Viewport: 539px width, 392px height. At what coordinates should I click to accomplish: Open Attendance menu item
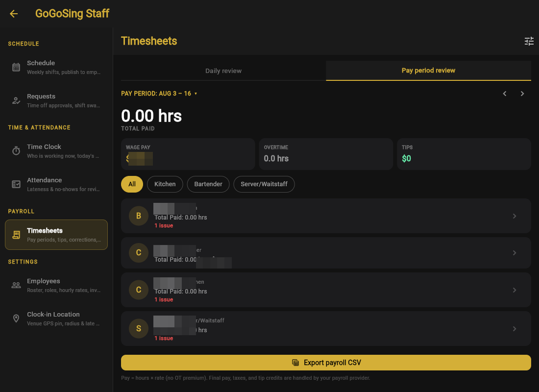click(56, 184)
